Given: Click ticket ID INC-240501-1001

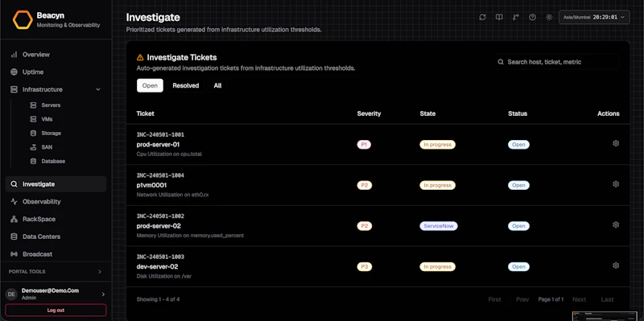Looking at the screenshot, I should [160, 134].
